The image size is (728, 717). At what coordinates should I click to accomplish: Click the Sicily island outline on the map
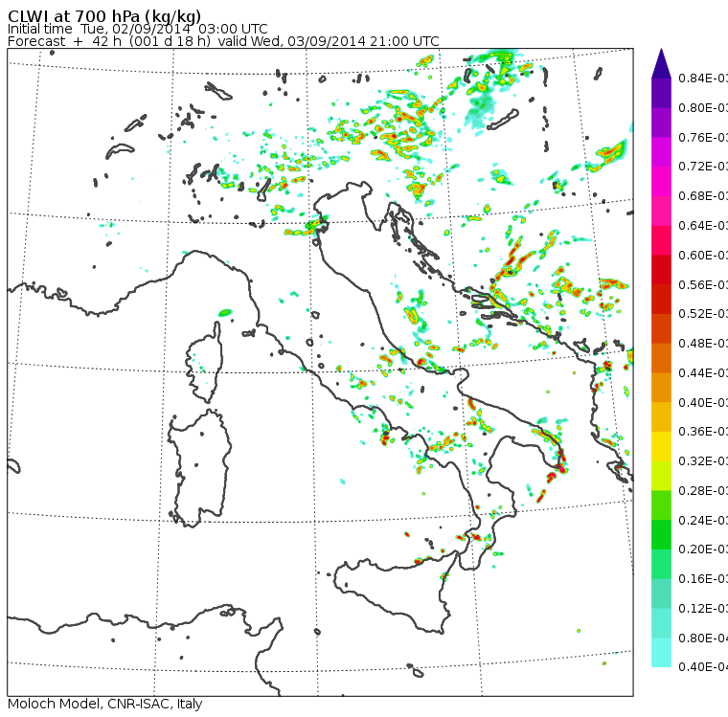[395, 592]
